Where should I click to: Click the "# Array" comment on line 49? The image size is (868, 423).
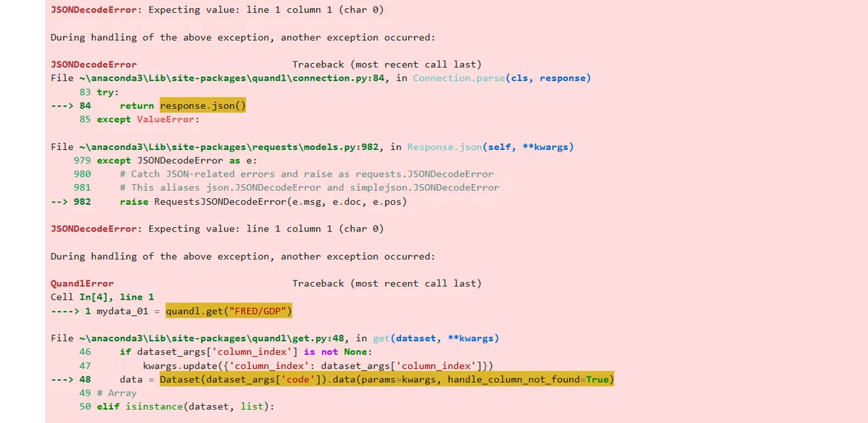116,393
